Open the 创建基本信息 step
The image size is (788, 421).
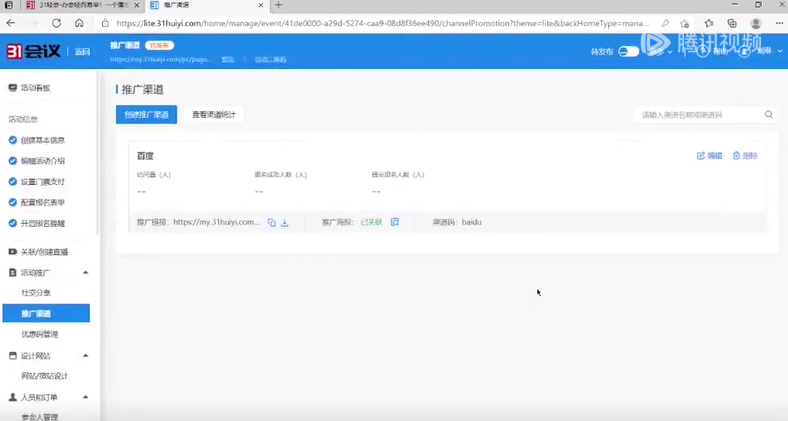(x=42, y=140)
